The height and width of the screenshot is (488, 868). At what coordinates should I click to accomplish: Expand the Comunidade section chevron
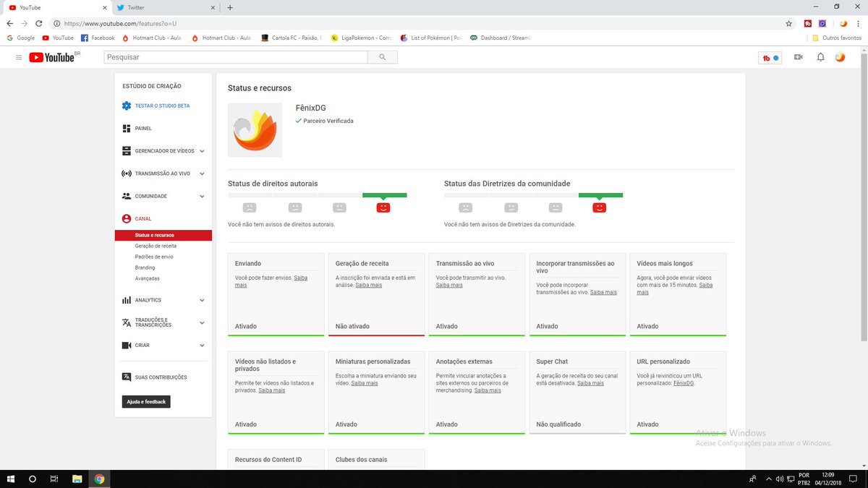[x=202, y=196]
